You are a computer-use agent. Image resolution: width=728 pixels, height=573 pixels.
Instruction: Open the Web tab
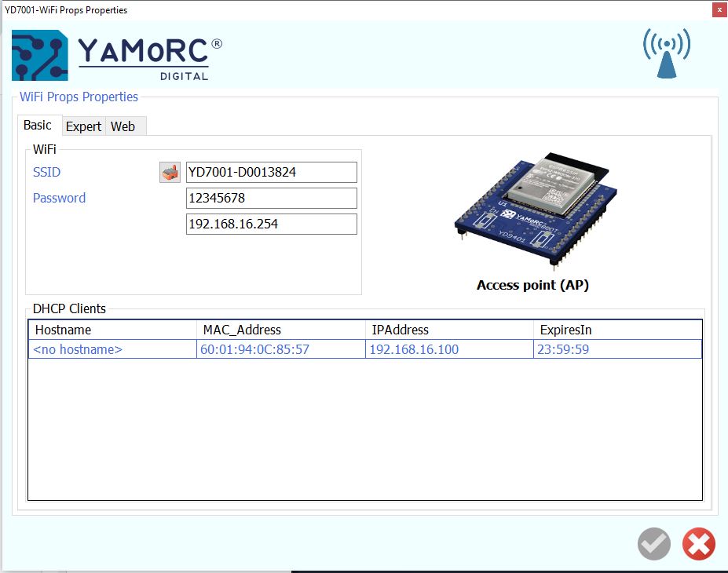coord(123,126)
